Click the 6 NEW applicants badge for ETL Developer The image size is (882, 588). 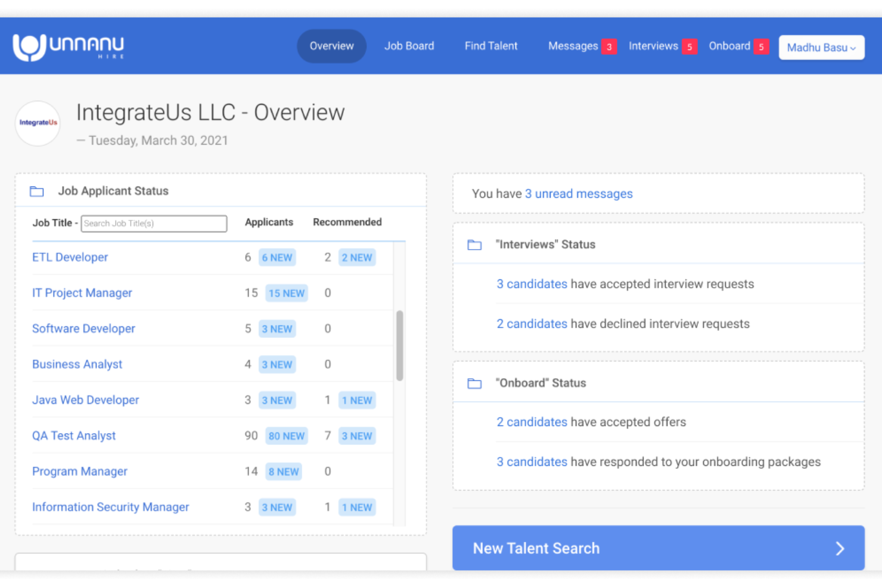(x=277, y=258)
